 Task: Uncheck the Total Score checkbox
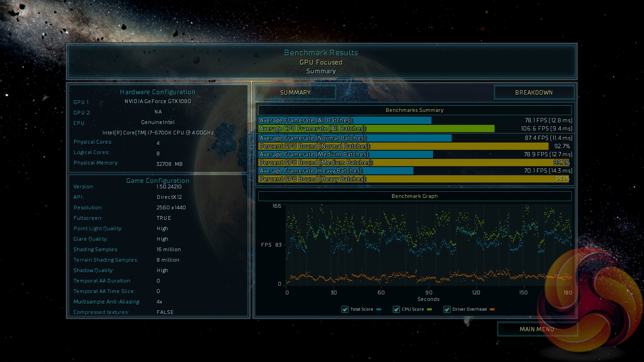[345, 309]
